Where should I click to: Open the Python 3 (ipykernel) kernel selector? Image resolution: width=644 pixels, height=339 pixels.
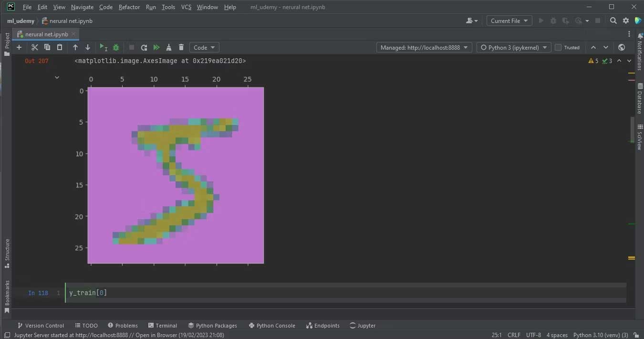(x=513, y=47)
